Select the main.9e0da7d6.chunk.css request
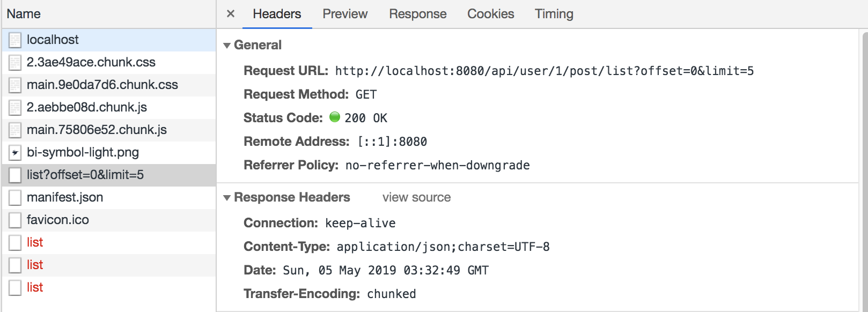This screenshot has height=312, width=868. coord(109,85)
